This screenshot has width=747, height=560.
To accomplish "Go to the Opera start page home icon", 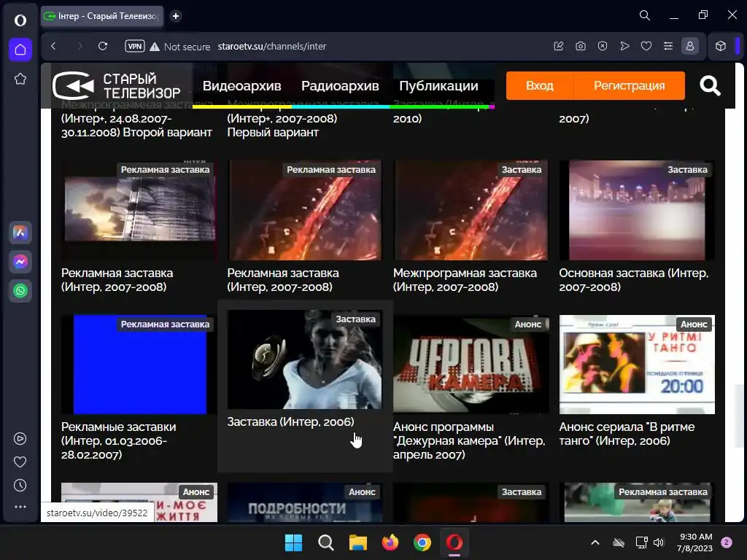I will point(20,50).
